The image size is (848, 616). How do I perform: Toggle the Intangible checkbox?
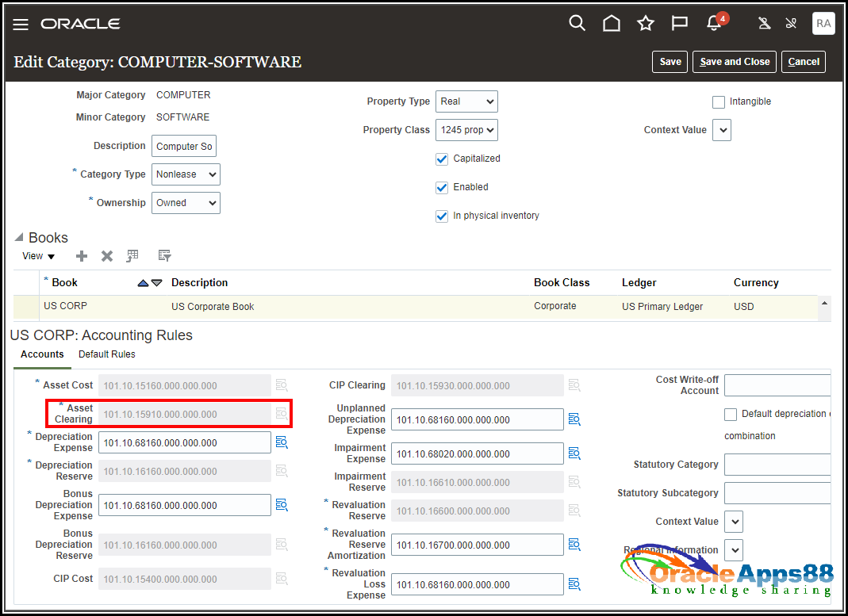click(x=718, y=101)
